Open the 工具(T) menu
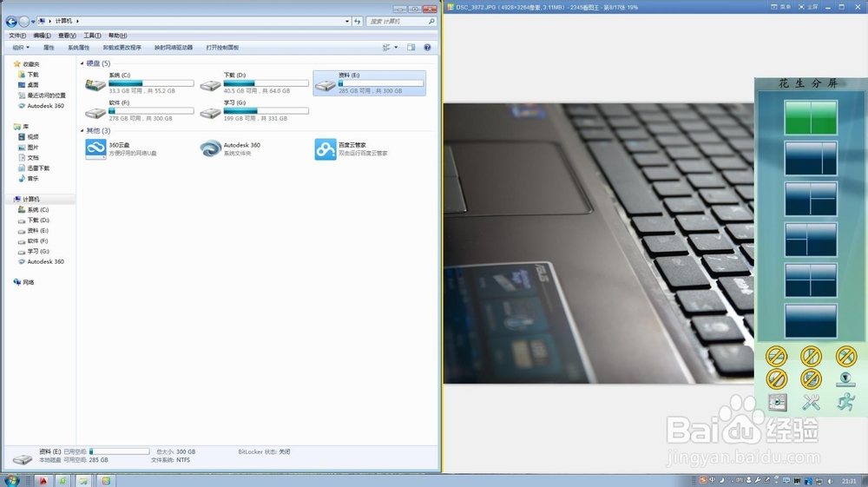Viewport: 868px width, 487px height. point(92,36)
